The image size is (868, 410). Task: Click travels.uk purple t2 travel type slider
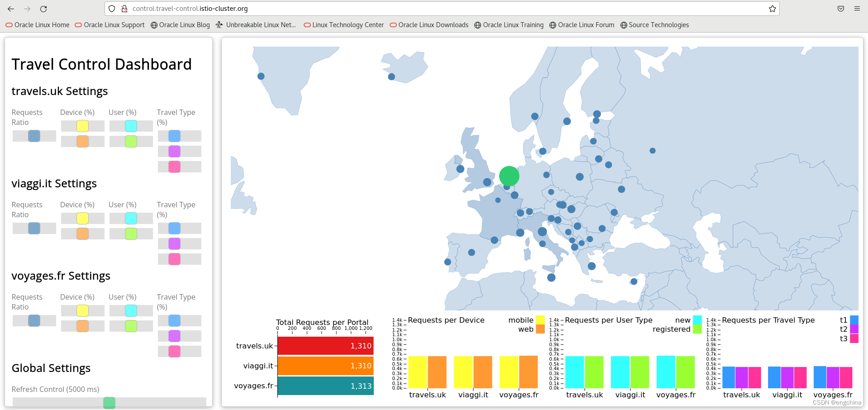[174, 151]
